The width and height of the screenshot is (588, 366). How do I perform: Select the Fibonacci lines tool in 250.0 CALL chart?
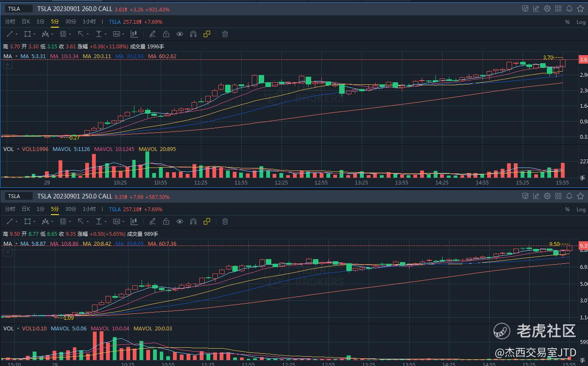coord(64,221)
